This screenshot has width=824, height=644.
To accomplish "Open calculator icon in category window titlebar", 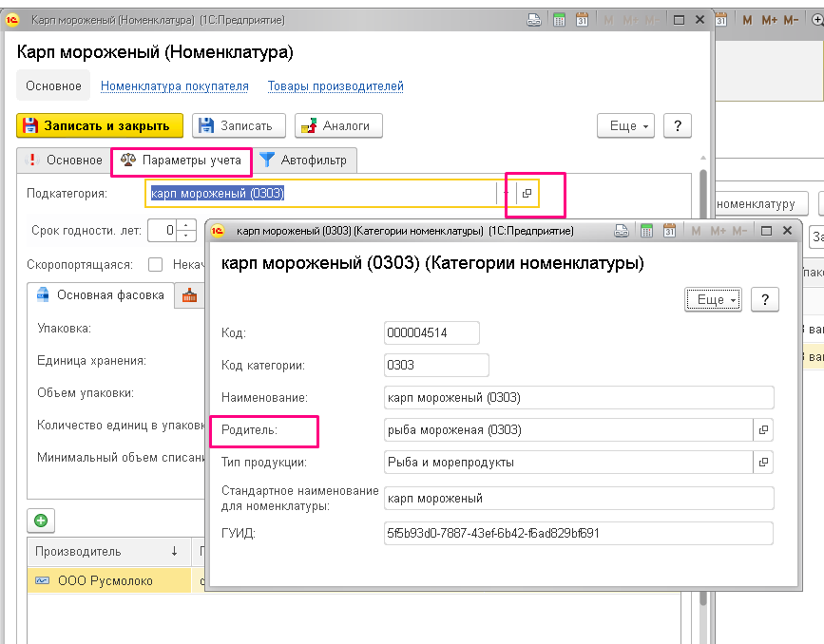I will [646, 231].
